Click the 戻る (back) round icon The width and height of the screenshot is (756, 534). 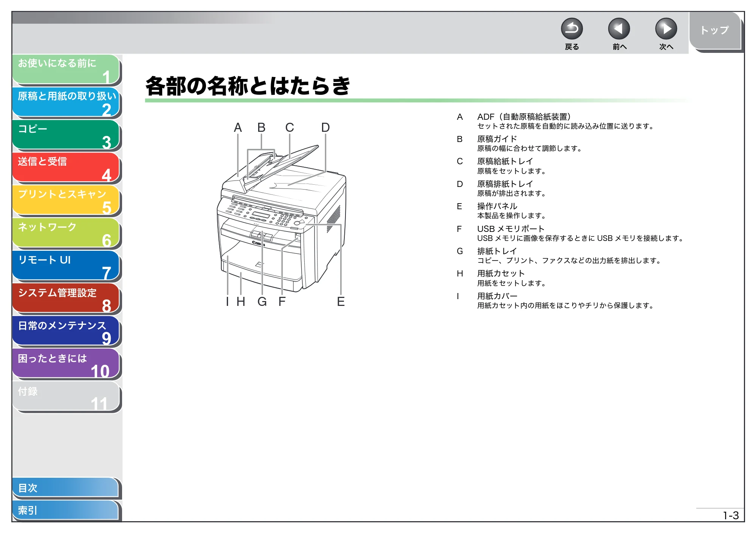[572, 29]
